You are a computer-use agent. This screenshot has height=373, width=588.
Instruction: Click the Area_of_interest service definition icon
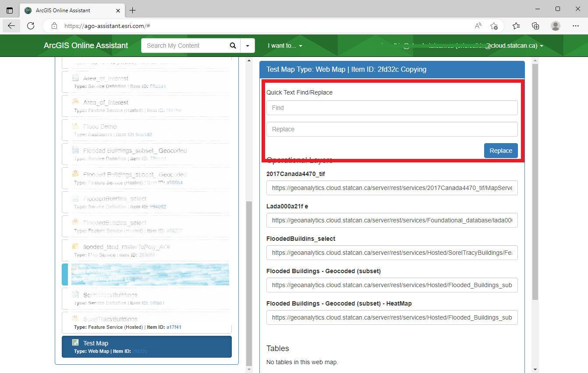[75, 78]
